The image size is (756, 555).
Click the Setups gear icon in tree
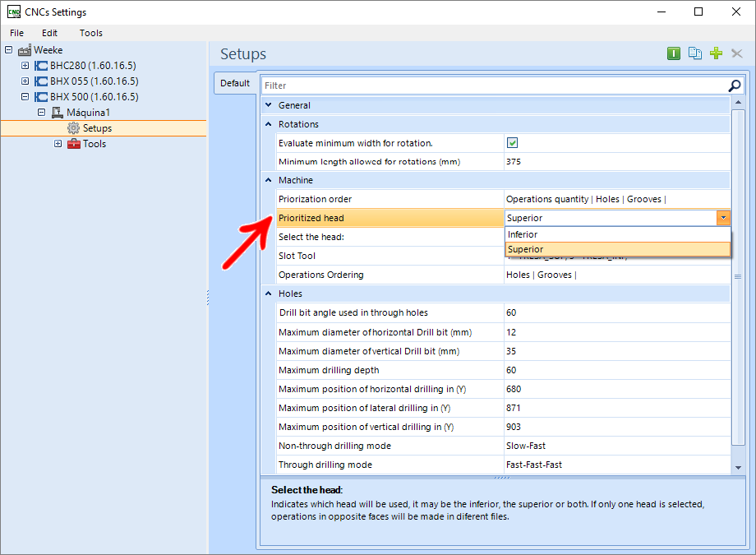(x=73, y=128)
